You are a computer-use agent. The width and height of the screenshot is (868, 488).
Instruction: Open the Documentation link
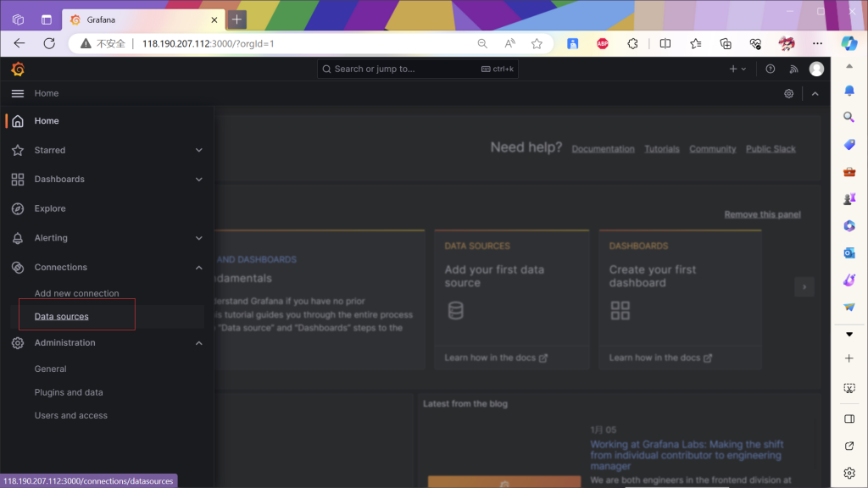[x=603, y=149]
